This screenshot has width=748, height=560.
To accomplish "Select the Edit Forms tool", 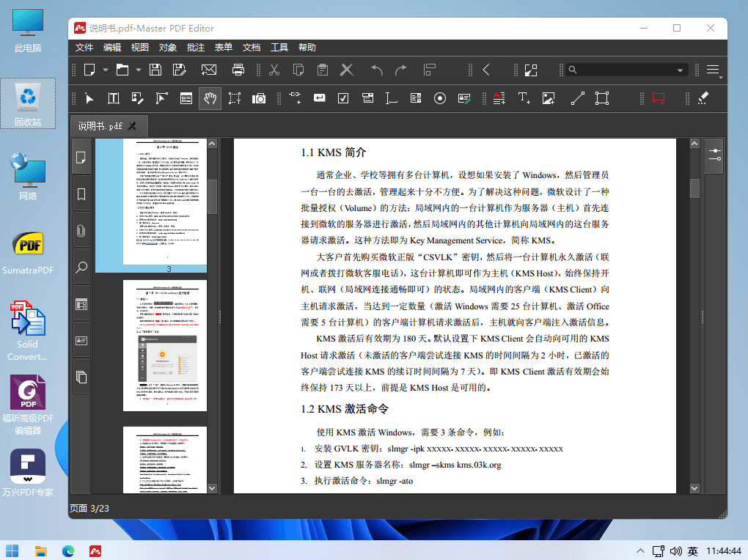I will (186, 98).
